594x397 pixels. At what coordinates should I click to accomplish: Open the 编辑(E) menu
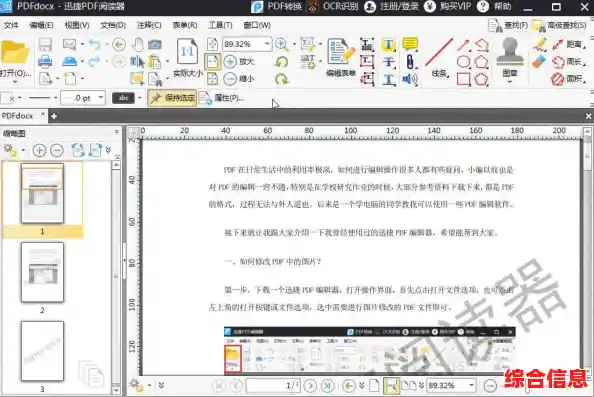[41, 25]
